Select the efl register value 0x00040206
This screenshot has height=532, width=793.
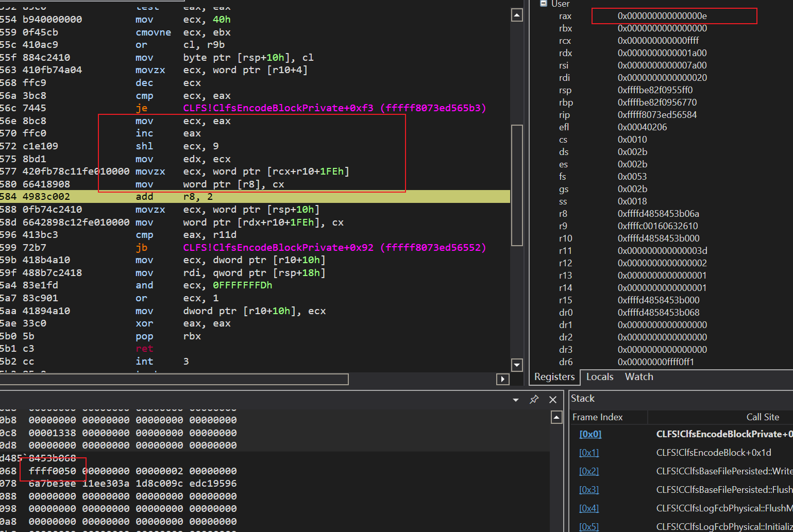pos(642,127)
